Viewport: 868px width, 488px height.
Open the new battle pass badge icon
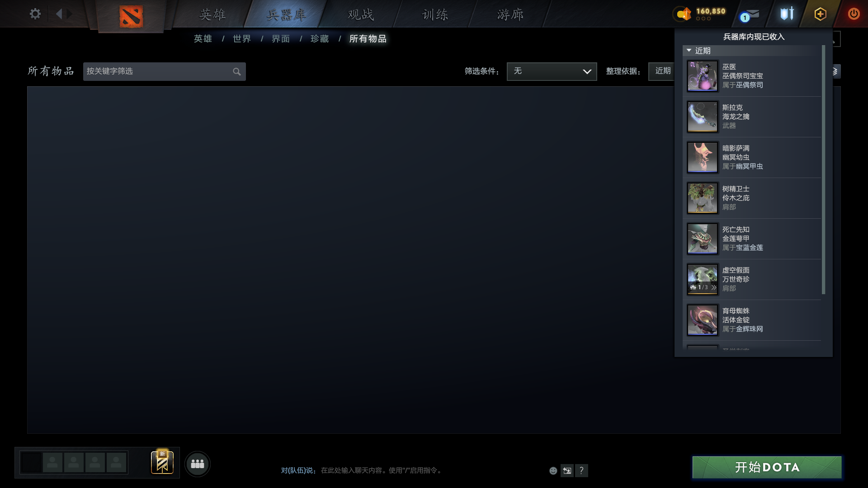162,462
